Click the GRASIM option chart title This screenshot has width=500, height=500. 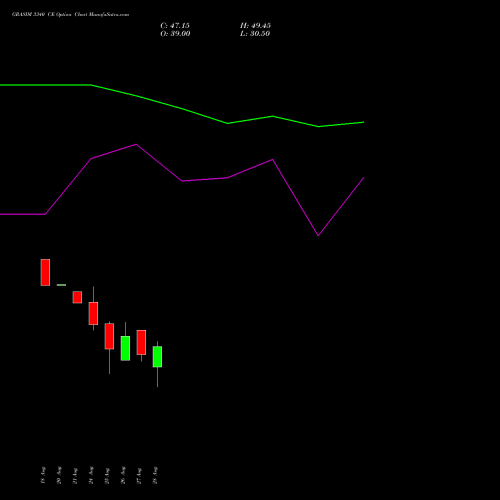tap(70, 14)
